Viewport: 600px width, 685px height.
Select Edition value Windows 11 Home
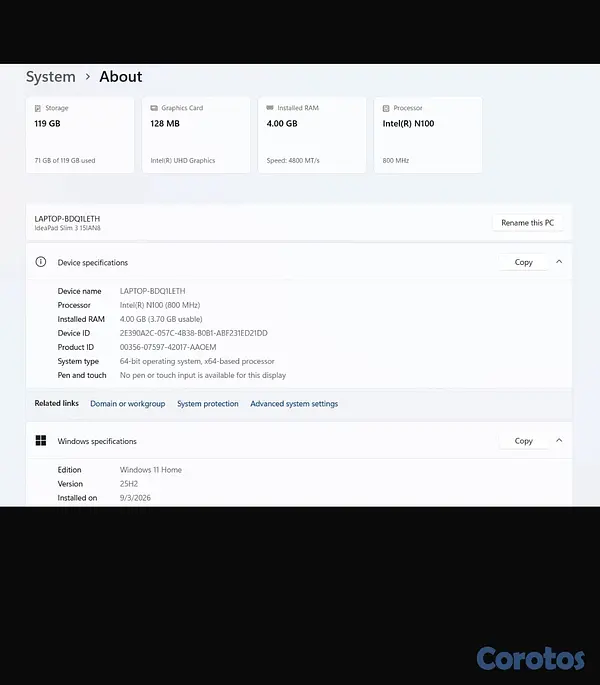point(151,470)
